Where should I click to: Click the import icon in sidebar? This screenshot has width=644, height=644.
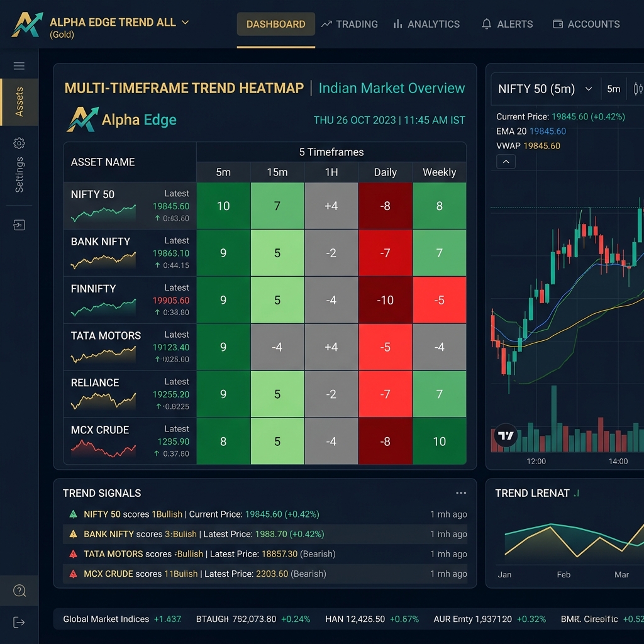coord(19,225)
